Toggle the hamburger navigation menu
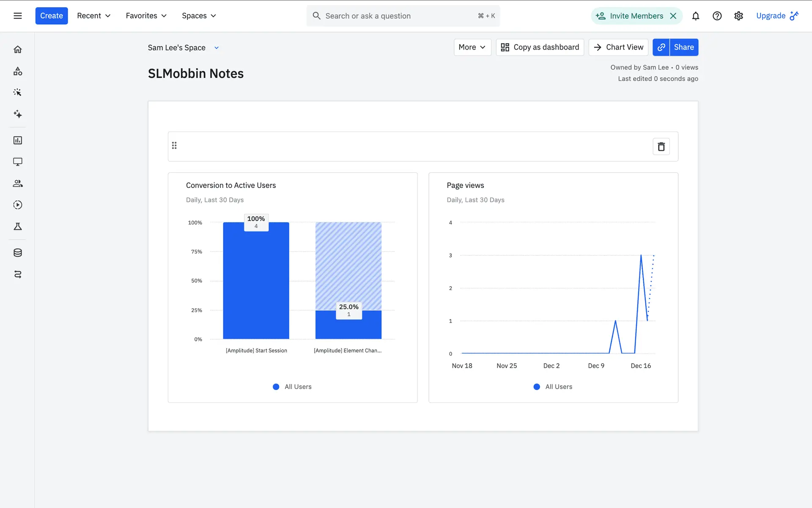This screenshot has height=508, width=812. click(17, 16)
